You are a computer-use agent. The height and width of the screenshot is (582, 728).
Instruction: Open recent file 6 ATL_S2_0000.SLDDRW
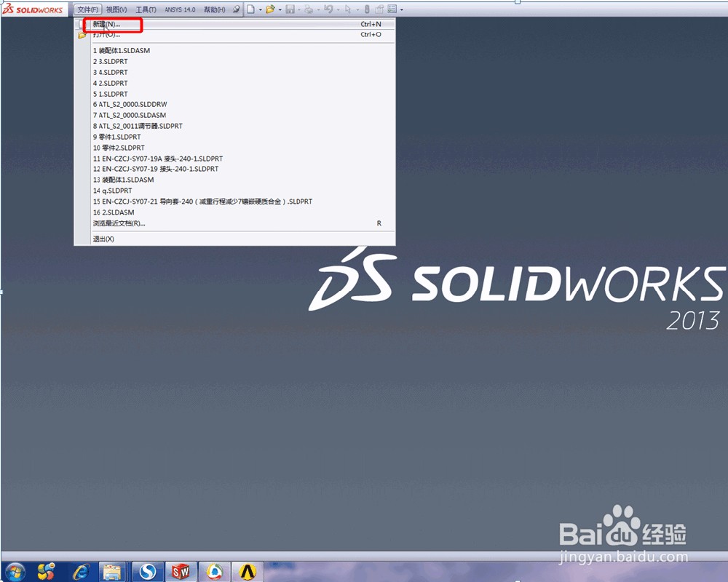point(234,105)
